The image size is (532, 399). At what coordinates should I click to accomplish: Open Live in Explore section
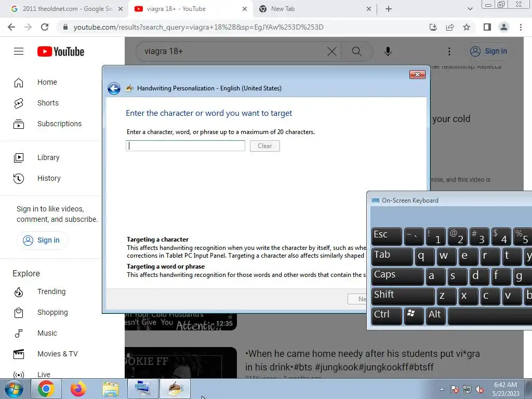pos(44,374)
